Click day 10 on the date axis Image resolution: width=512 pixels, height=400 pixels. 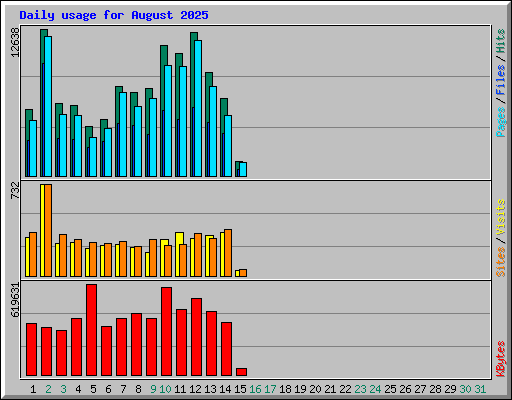click(x=165, y=389)
